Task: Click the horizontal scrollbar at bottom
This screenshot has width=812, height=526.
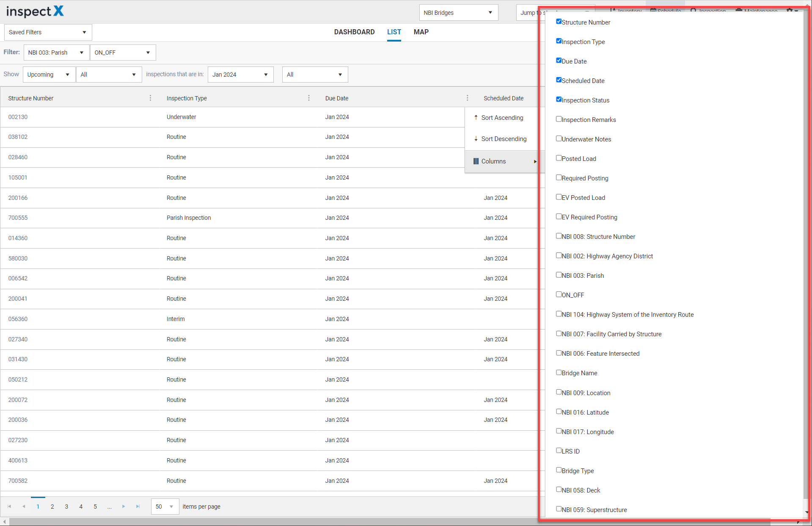Action: (x=389, y=522)
